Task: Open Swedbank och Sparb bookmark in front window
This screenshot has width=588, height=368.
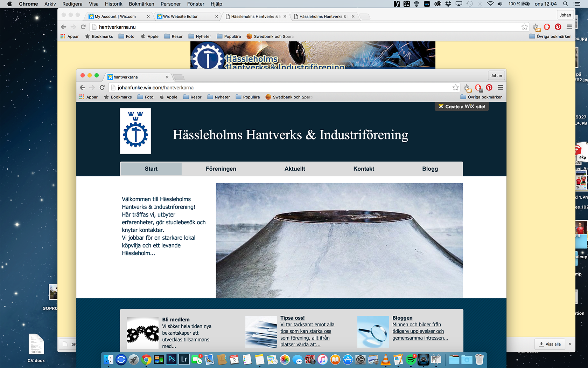Action: [x=289, y=97]
